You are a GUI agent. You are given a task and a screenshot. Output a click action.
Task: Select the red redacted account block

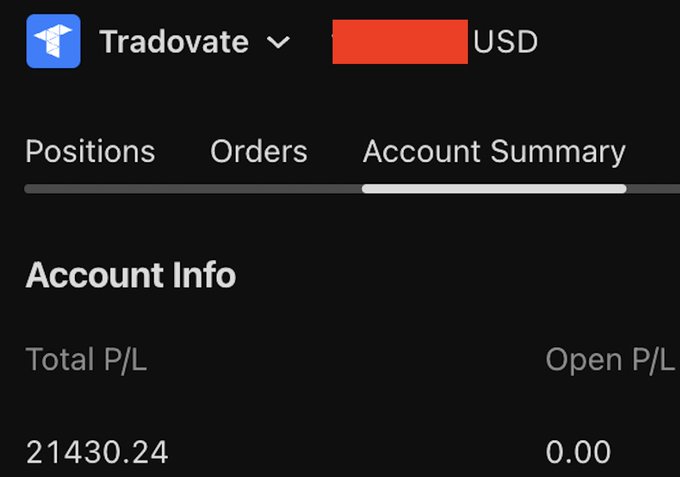coord(399,42)
